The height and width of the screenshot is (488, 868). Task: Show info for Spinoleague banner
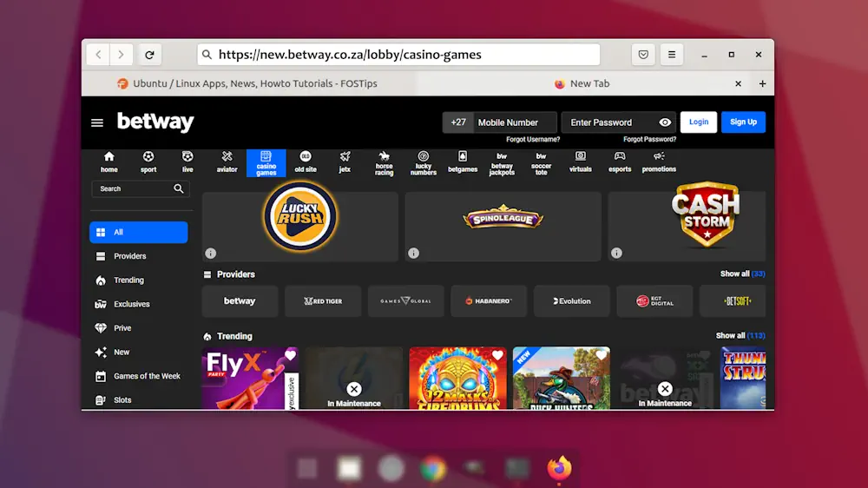[x=413, y=254]
